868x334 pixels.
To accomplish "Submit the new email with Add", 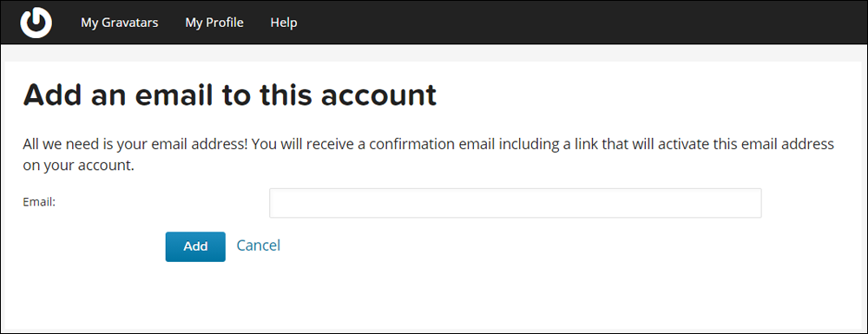I will point(195,246).
